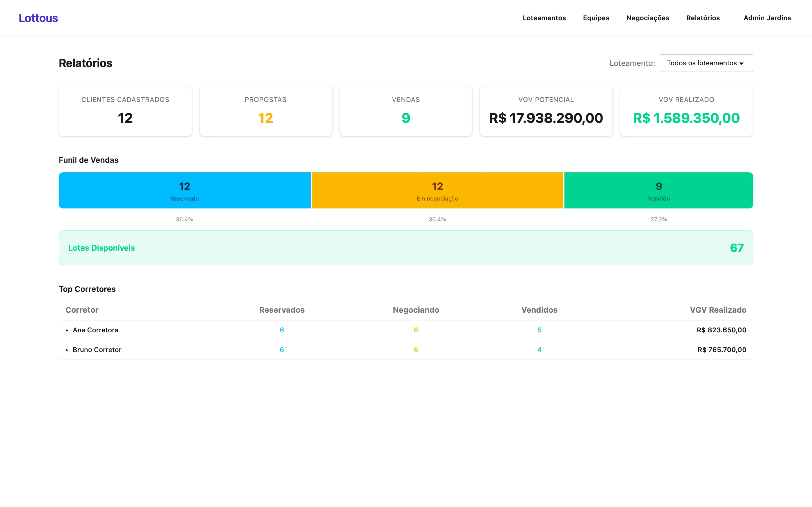Click the Lotes Disponíveis banner
812x507 pixels.
point(406,248)
